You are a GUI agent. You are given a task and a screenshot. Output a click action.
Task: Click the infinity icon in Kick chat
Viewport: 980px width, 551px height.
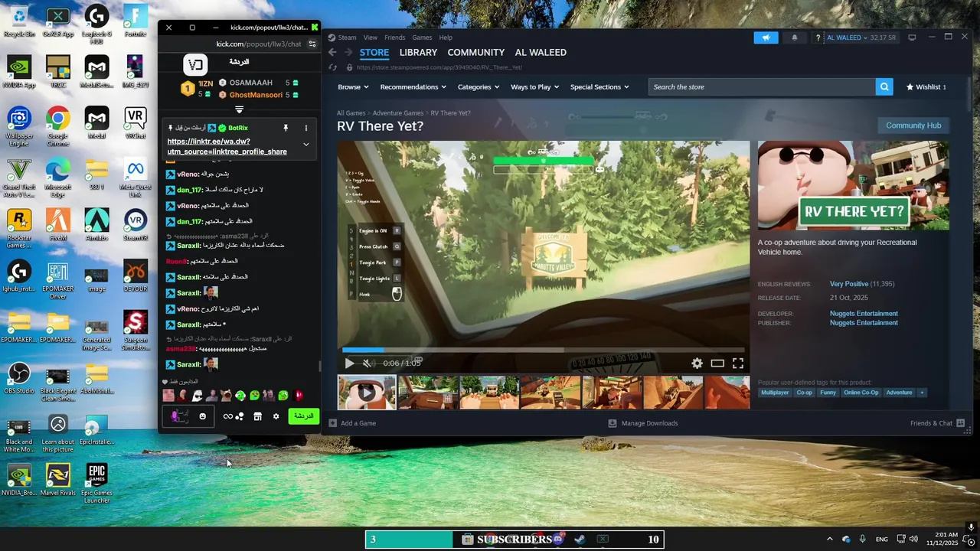coord(227,416)
